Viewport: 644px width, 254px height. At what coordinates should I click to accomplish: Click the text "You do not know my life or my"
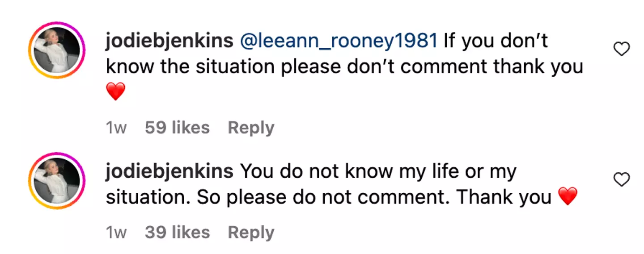point(378,172)
